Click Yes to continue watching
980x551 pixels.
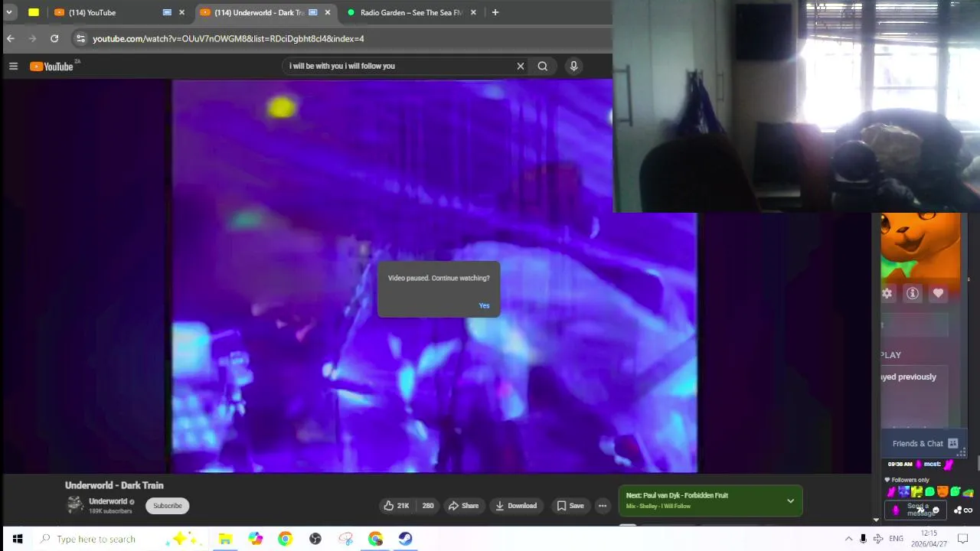coord(484,305)
